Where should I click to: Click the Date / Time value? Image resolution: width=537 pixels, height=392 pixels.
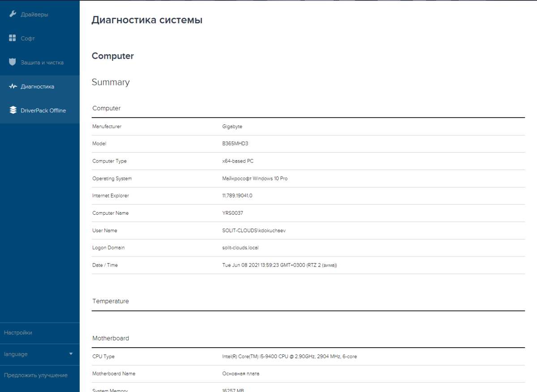pyautogui.click(x=280, y=265)
